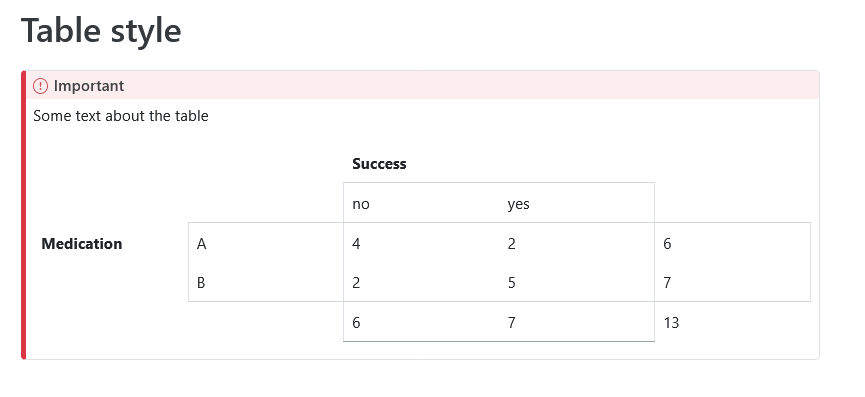Click the 'no' column total showing 6

(421, 322)
